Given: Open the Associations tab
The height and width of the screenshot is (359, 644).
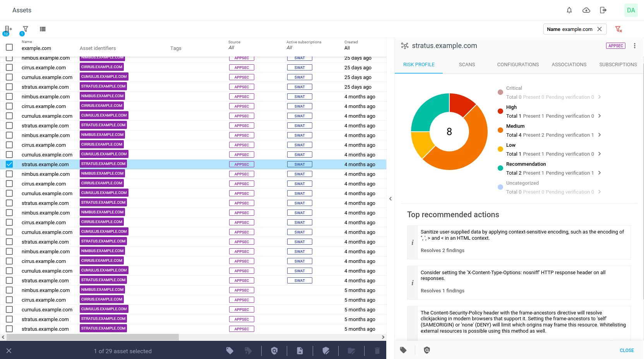Looking at the screenshot, I should click(569, 65).
